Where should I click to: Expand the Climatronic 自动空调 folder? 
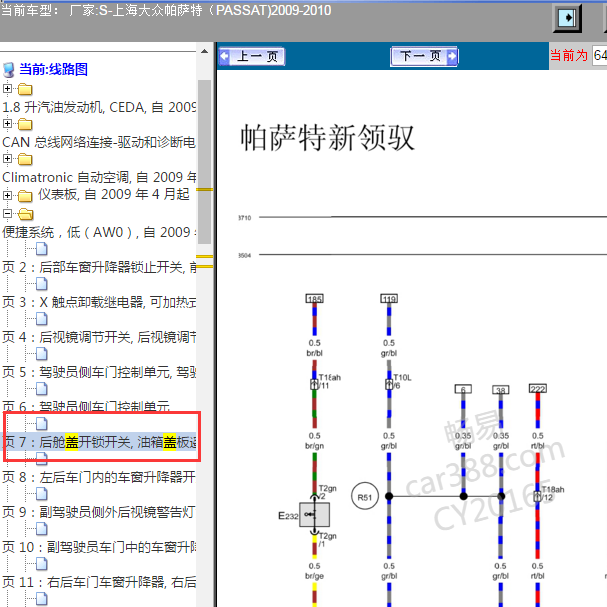pos(7,158)
